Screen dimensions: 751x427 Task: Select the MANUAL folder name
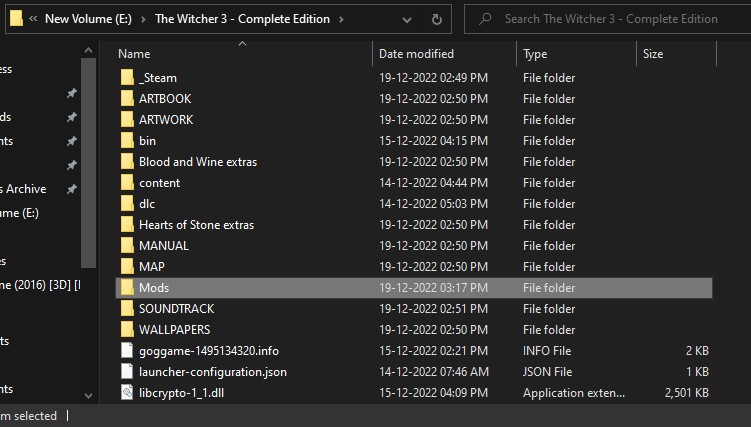coord(164,246)
